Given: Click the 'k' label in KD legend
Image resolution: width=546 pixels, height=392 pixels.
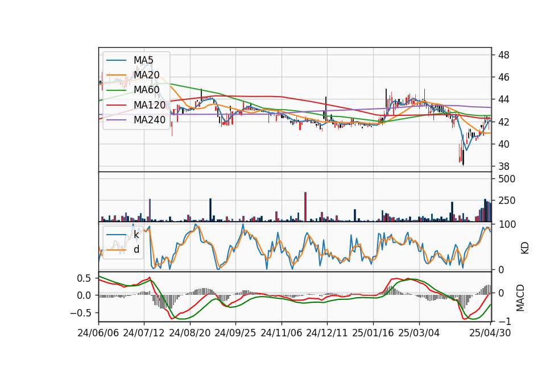Looking at the screenshot, I should 136,235.
